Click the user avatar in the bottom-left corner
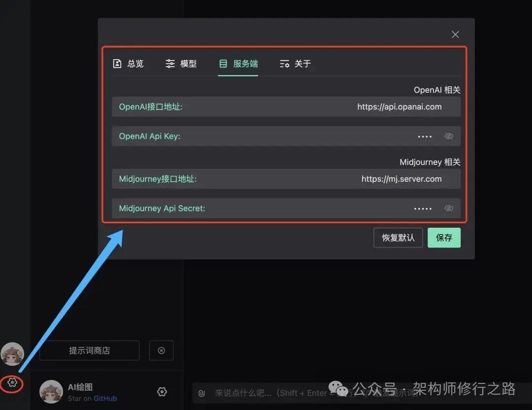This screenshot has height=410, width=532. (x=12, y=354)
